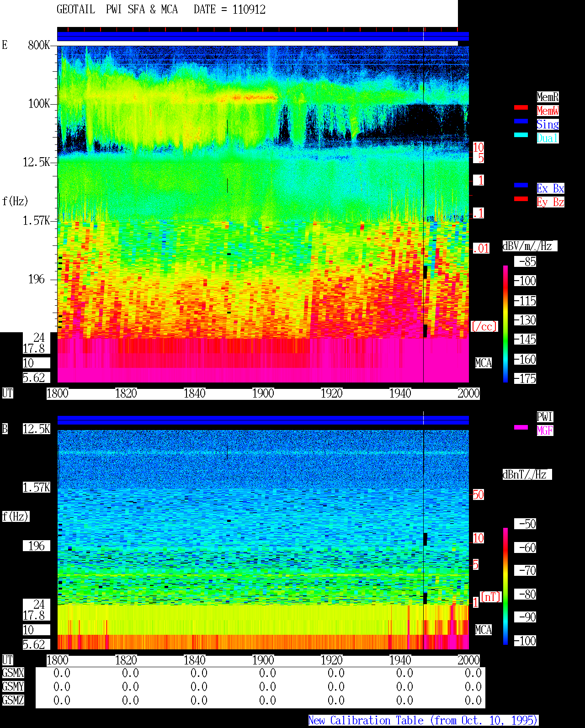Viewport: 585px width, 728px height.
Task: Click the red MemW legend swatch
Action: coord(521,107)
